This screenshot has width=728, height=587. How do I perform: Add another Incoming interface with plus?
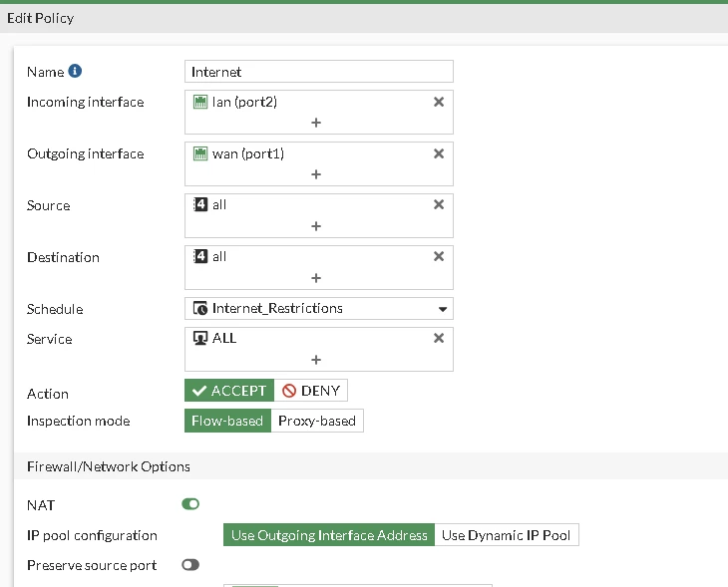click(x=316, y=123)
